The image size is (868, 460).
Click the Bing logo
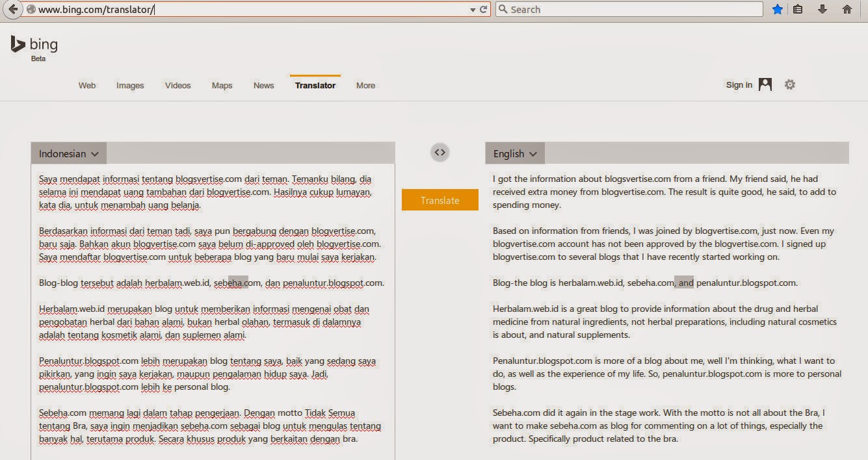pyautogui.click(x=34, y=44)
